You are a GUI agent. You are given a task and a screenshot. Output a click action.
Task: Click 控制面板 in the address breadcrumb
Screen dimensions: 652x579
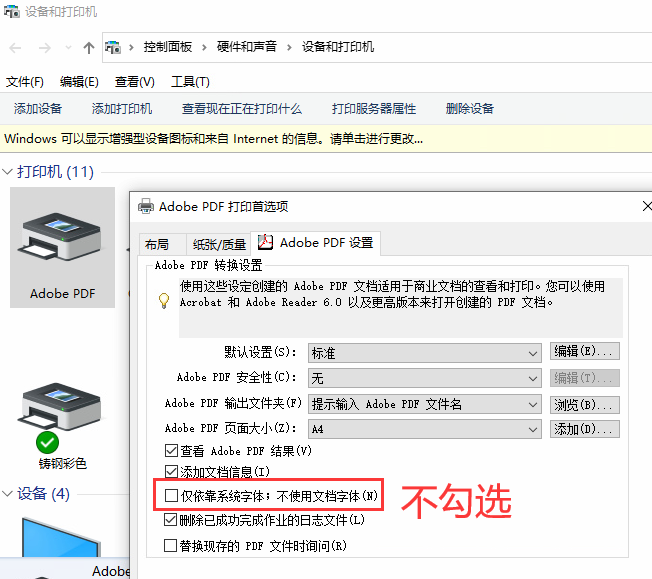click(168, 47)
